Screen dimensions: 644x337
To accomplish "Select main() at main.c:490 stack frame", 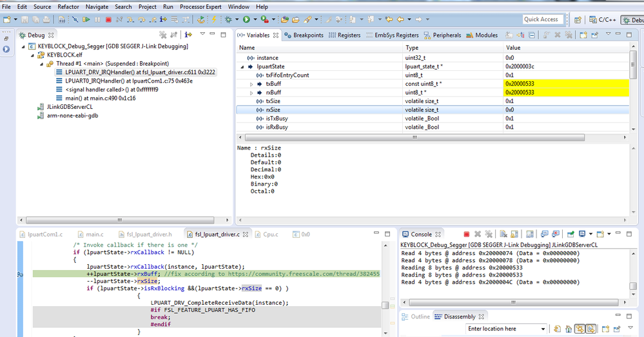I will (95, 98).
